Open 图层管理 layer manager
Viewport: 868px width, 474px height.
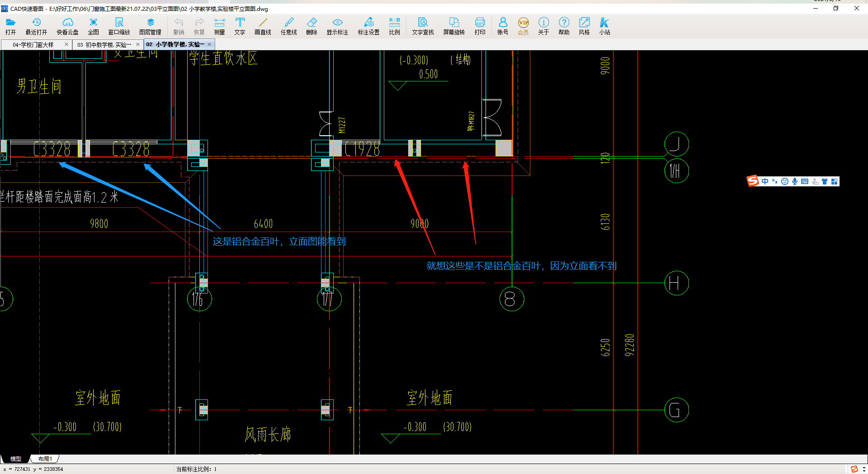pyautogui.click(x=151, y=26)
